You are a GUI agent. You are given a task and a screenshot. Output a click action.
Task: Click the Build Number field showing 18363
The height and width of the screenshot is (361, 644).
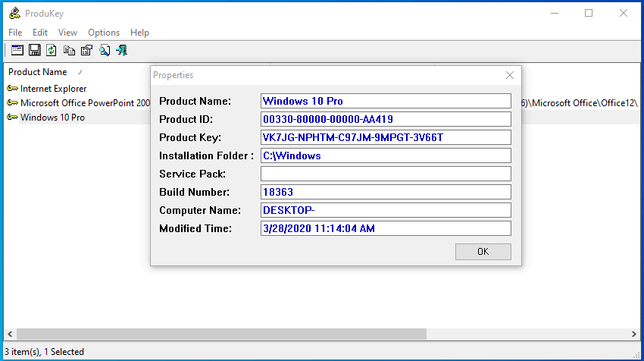tap(386, 192)
